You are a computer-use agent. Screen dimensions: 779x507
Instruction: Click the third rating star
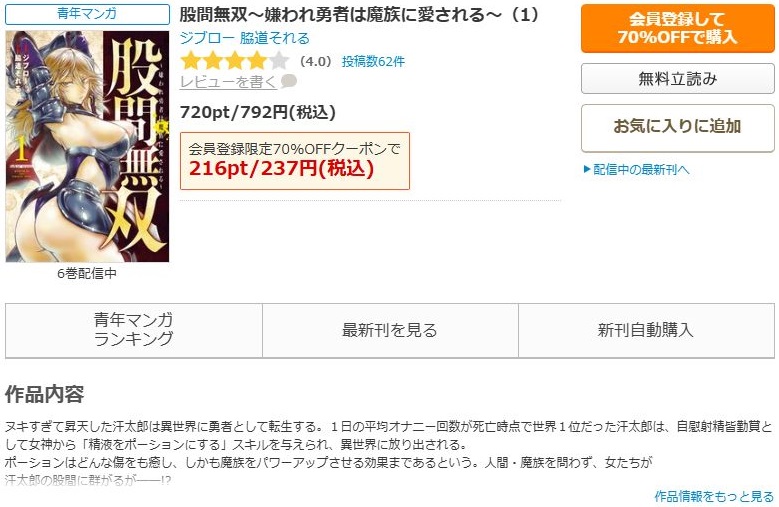235,61
